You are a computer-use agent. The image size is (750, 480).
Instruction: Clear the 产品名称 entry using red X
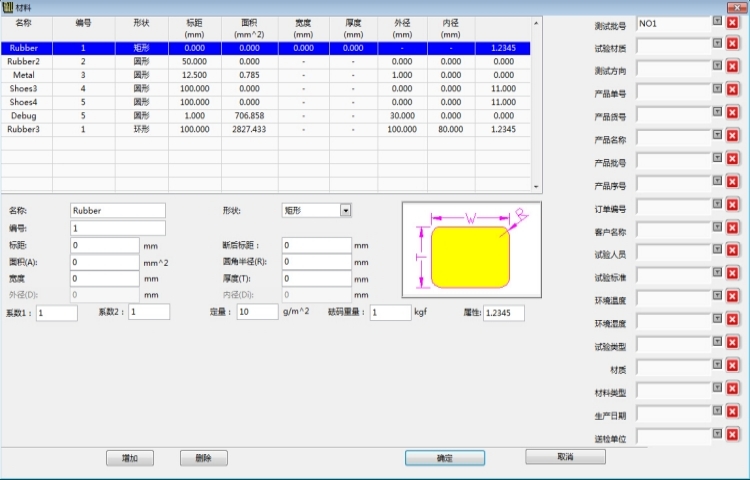pos(732,139)
